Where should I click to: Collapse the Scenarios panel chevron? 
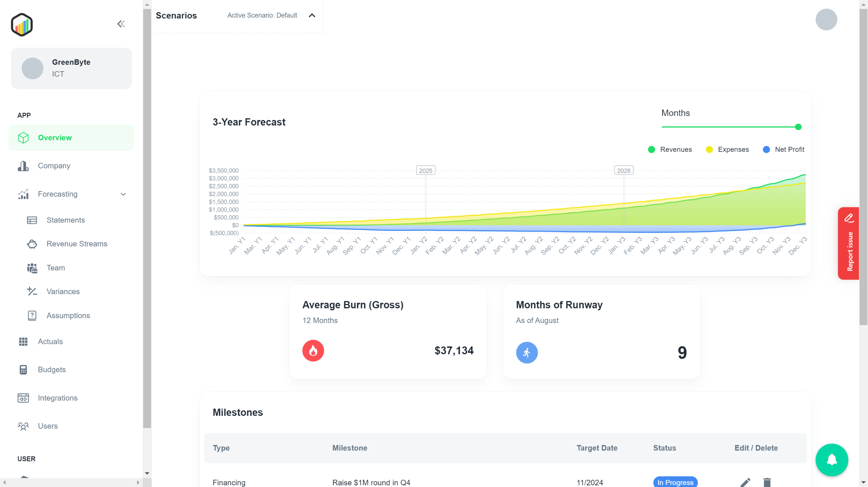pyautogui.click(x=312, y=16)
